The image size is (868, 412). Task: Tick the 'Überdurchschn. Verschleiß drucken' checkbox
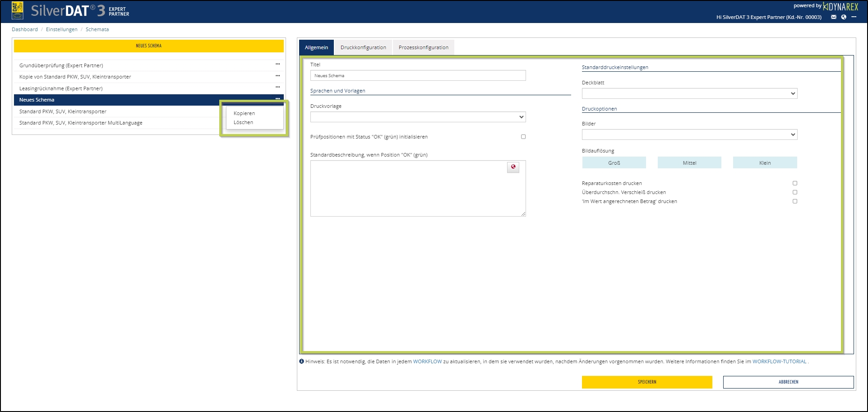(795, 192)
